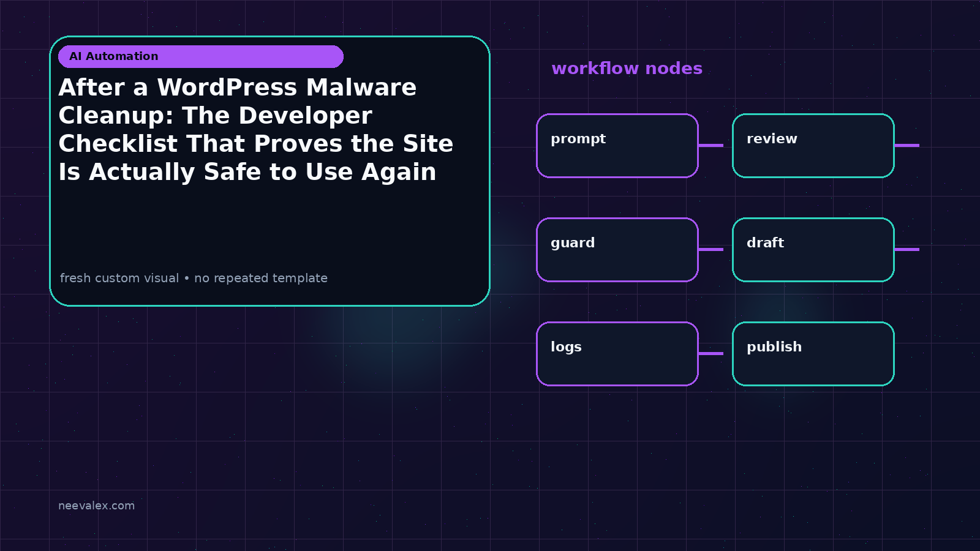This screenshot has height=551, width=980.
Task: Select the guard workflow node
Action: (617, 250)
